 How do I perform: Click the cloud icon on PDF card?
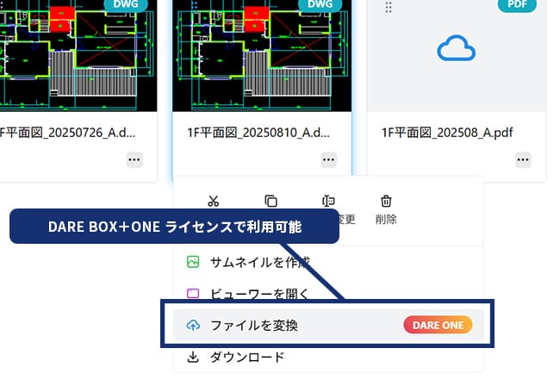coord(456,49)
